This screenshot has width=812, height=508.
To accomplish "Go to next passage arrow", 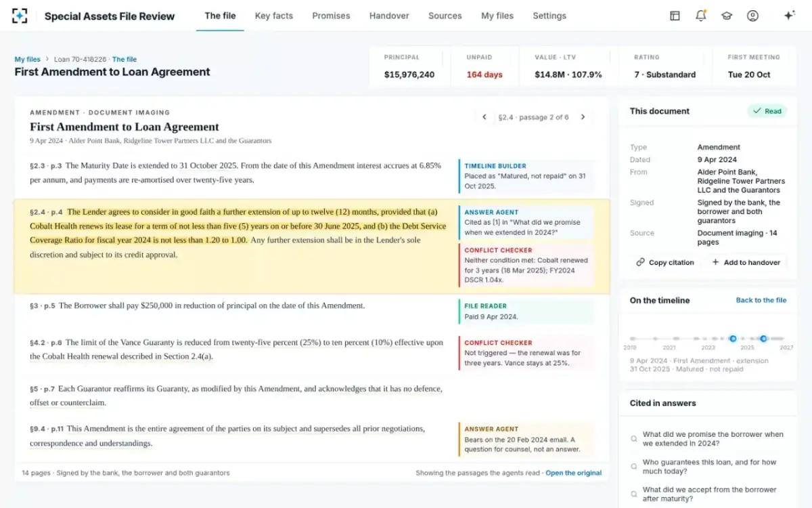I will point(583,117).
